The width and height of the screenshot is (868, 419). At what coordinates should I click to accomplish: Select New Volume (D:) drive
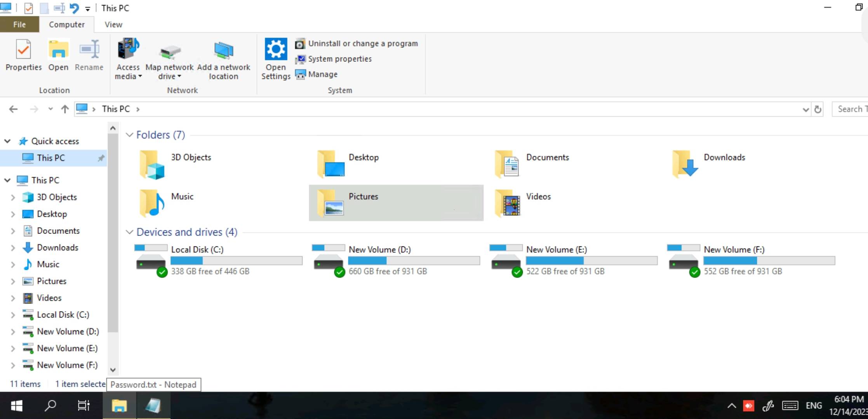point(396,260)
